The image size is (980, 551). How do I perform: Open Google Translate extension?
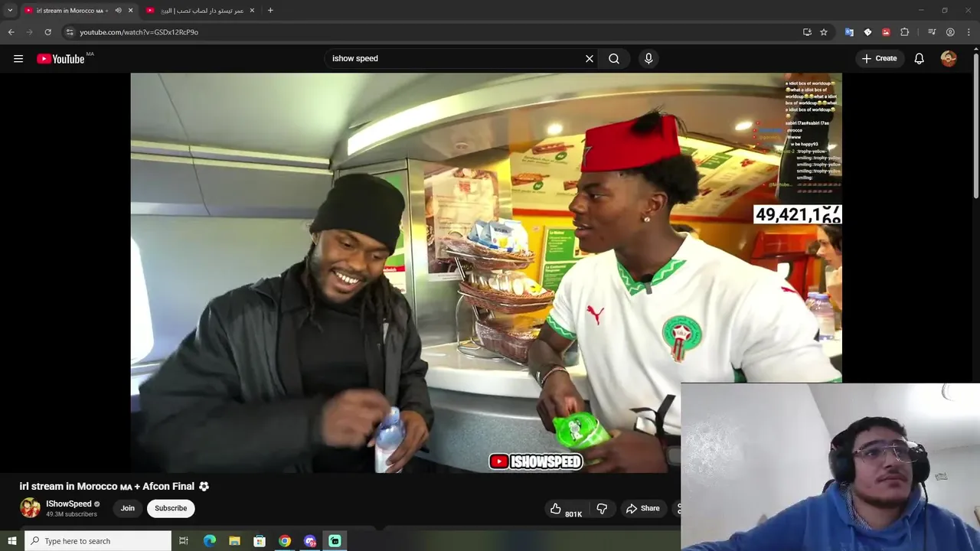tap(849, 32)
